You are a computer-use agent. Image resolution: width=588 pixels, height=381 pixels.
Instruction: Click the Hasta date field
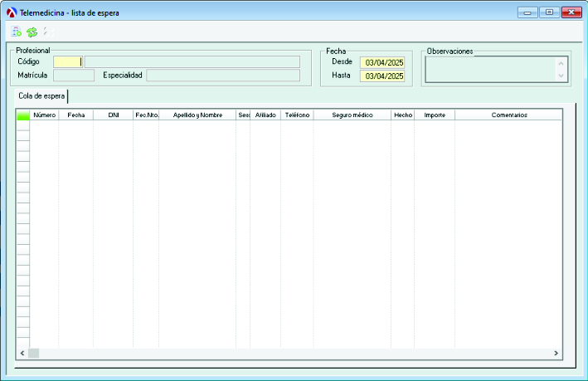pos(382,76)
